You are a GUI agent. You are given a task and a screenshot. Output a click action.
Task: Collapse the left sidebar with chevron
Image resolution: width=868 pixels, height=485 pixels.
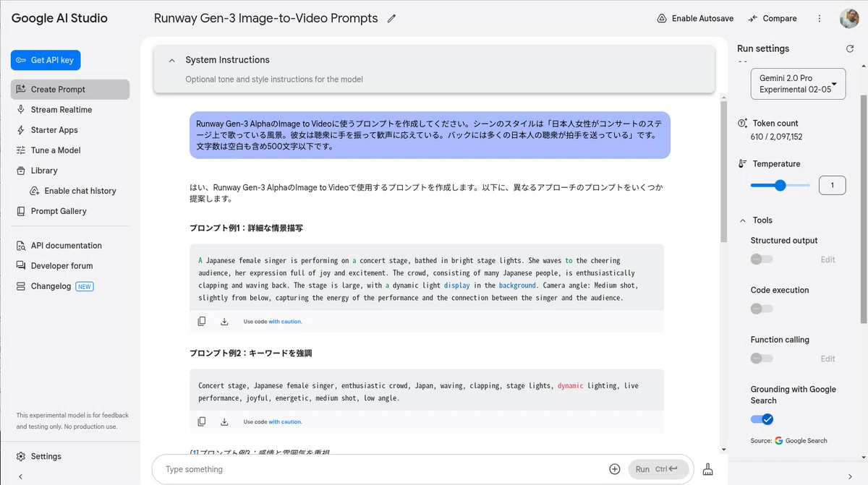tap(20, 476)
